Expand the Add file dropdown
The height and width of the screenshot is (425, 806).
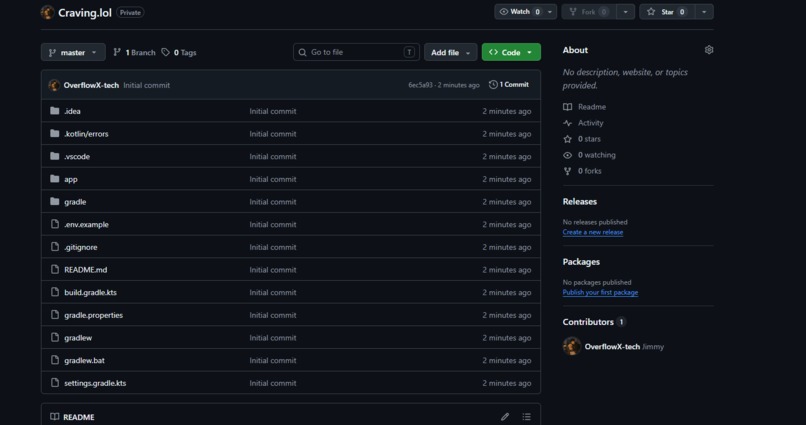451,52
